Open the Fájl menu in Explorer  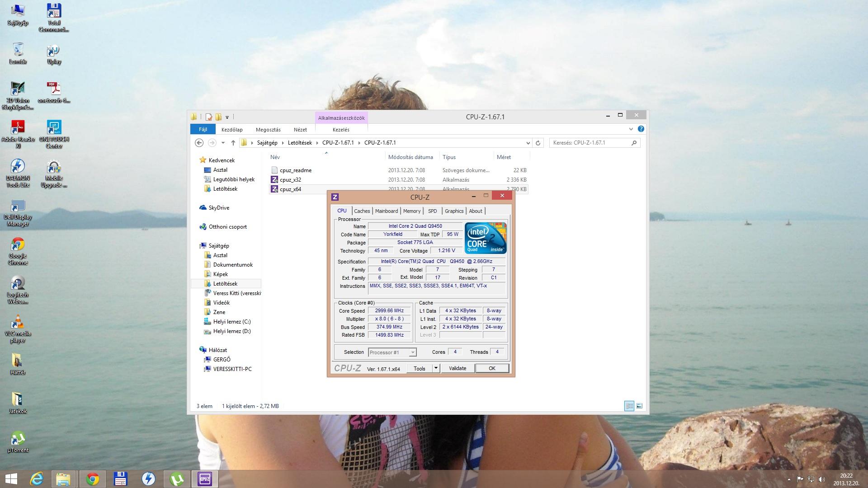[x=203, y=129]
